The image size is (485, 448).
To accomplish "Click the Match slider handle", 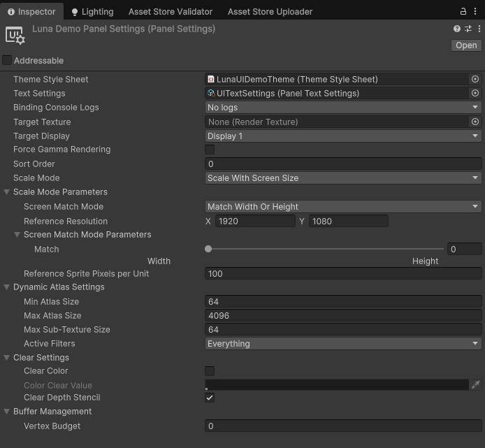I will (x=208, y=249).
